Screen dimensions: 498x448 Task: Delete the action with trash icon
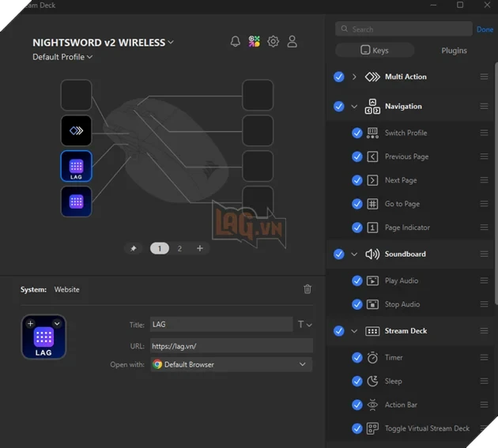click(307, 289)
